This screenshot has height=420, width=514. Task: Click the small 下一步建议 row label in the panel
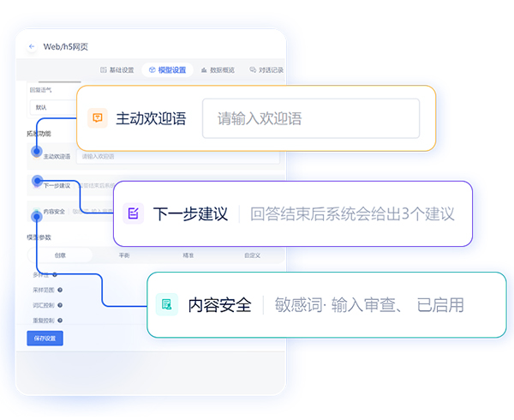coord(57,186)
